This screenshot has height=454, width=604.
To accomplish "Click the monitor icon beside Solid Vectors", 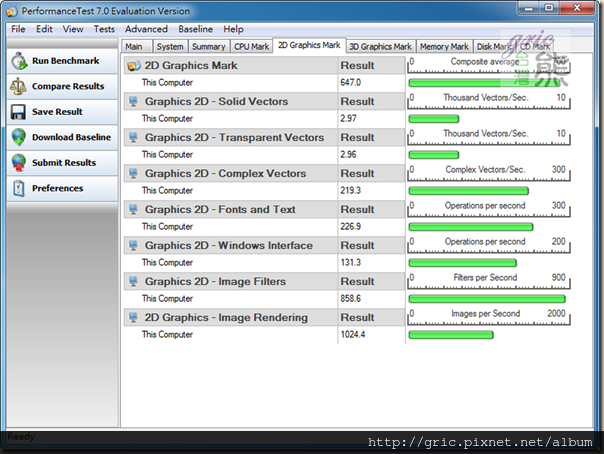I will (x=133, y=102).
